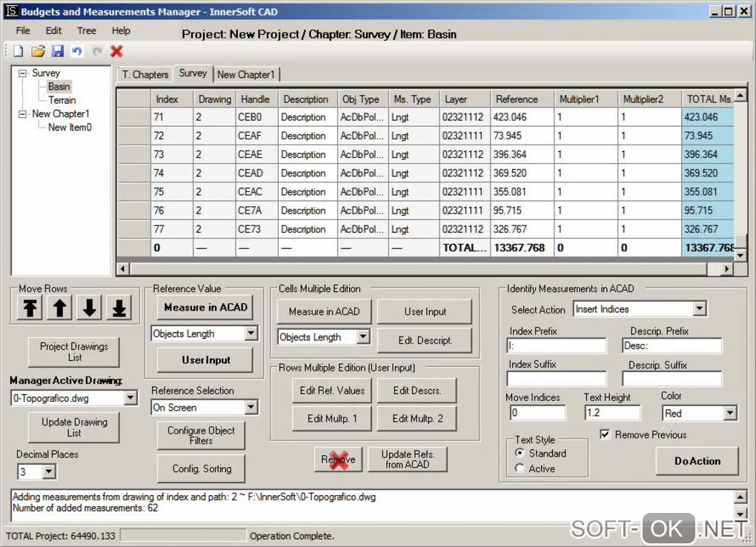Viewport: 756px width, 547px height.
Task: Open the Decimal Places dropdown
Action: [x=49, y=471]
